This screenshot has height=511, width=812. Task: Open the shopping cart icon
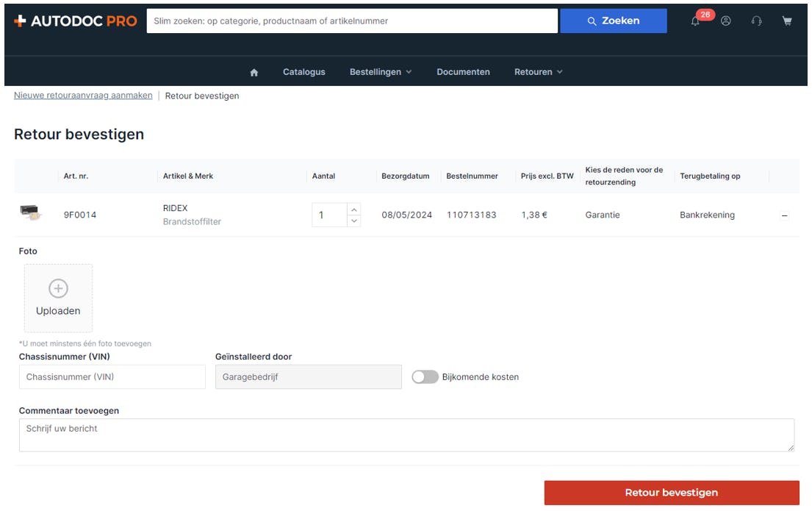pyautogui.click(x=787, y=21)
